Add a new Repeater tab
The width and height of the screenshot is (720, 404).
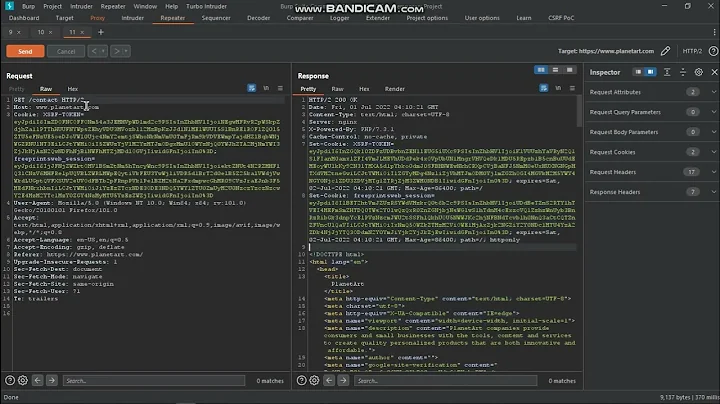(x=101, y=32)
